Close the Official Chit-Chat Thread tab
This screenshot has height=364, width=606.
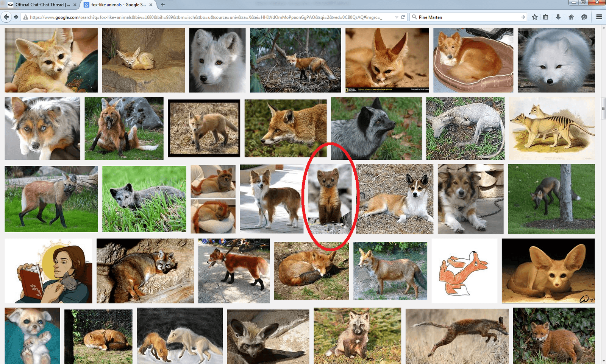pyautogui.click(x=75, y=5)
